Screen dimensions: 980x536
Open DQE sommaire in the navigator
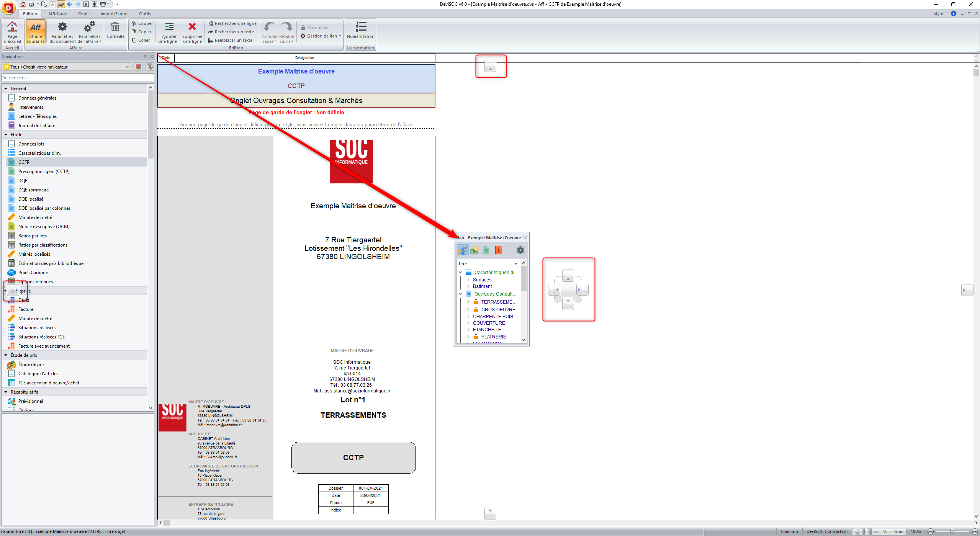33,190
